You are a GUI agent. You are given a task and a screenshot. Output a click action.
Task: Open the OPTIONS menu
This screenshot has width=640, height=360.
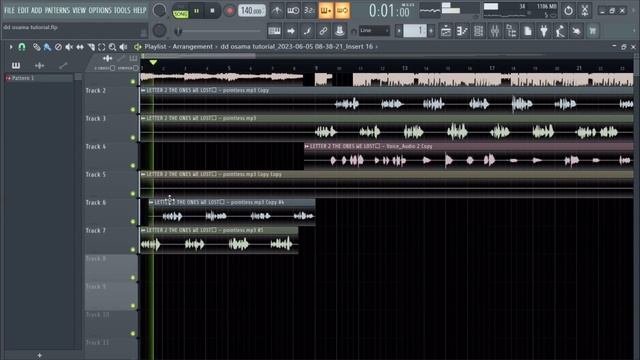pos(100,10)
